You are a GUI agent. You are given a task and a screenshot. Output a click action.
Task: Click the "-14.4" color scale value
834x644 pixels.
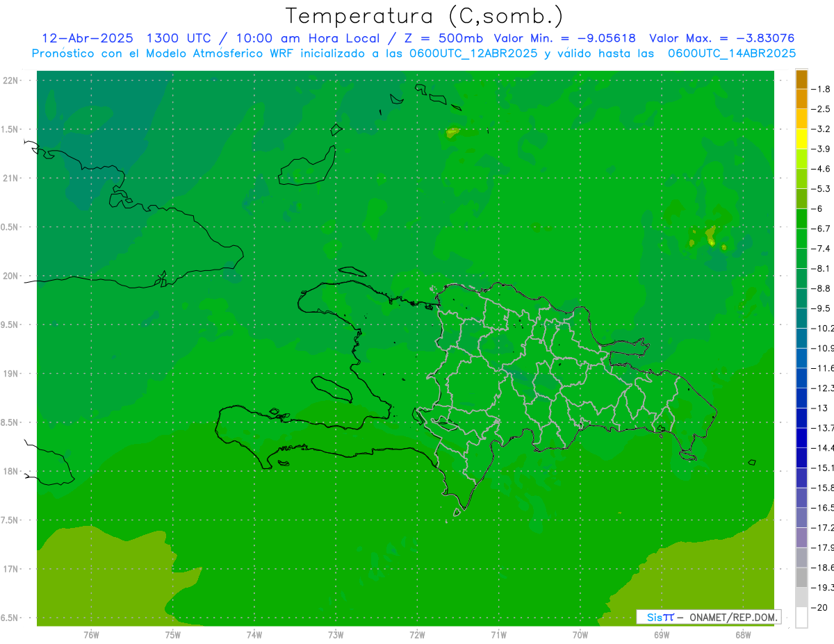coord(823,448)
